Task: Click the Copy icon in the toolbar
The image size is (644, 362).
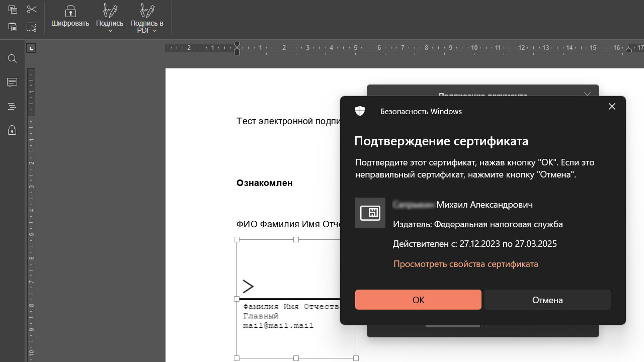Action: click(x=13, y=10)
